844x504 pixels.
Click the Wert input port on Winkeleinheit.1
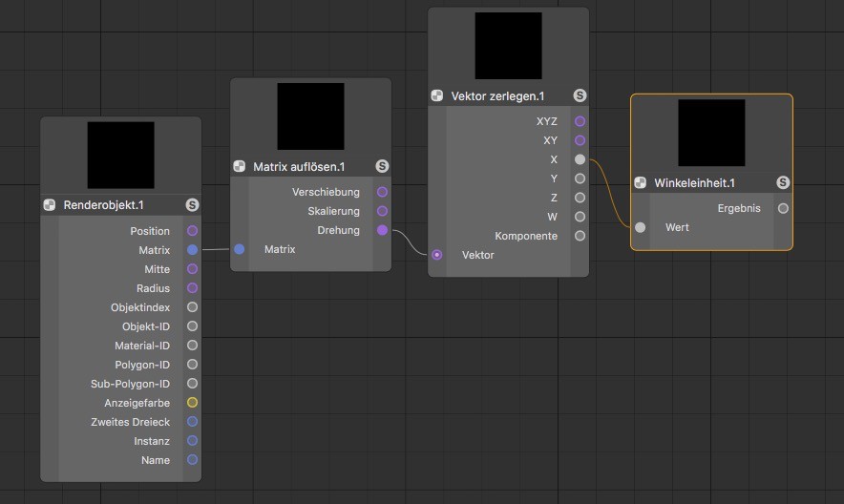pyautogui.click(x=641, y=227)
